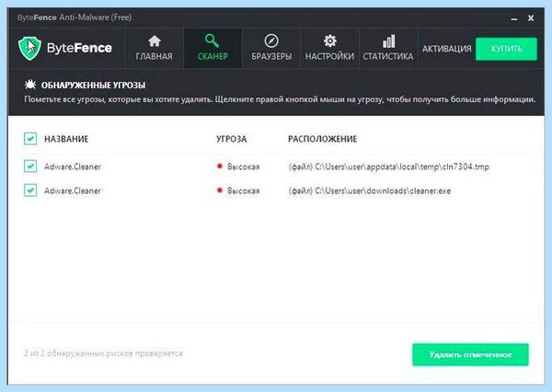
Task: Click the green КУПИТЬ button
Action: point(506,49)
